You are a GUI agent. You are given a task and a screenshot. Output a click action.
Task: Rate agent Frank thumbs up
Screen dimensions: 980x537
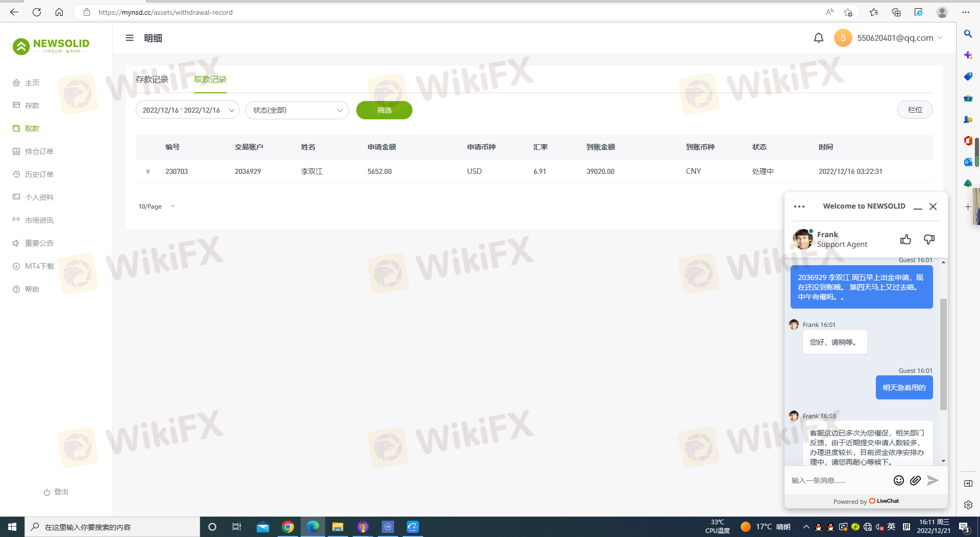906,239
